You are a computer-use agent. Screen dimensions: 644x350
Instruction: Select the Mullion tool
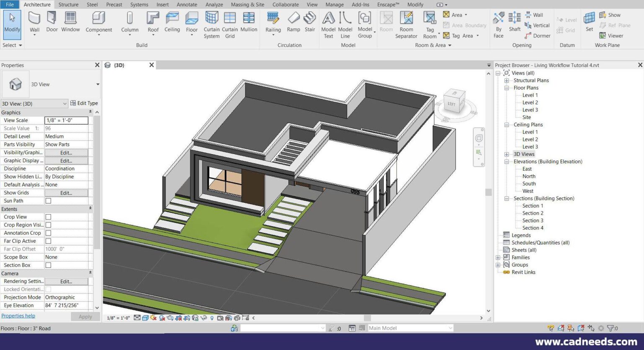coord(249,22)
